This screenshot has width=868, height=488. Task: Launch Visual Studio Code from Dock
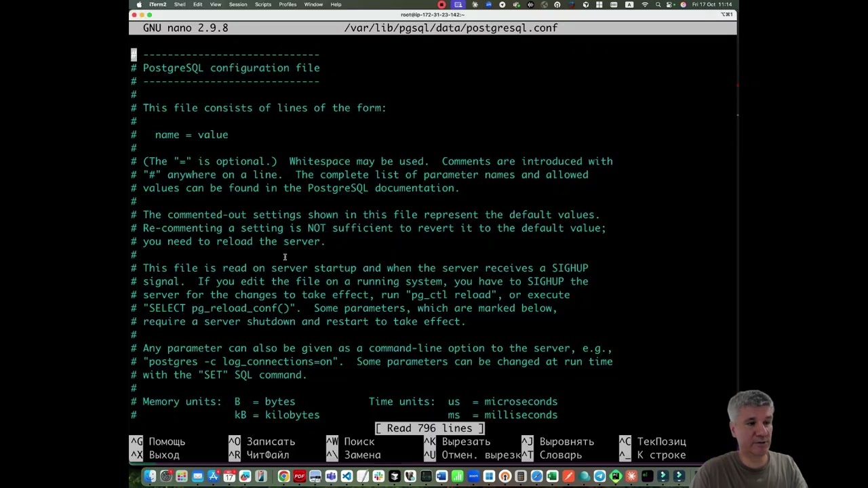pyautogui.click(x=347, y=476)
